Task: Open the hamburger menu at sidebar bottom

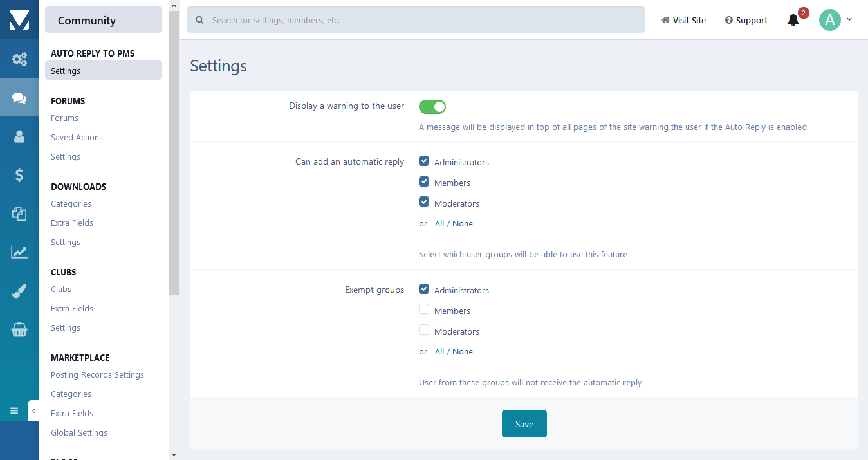Action: [14, 410]
